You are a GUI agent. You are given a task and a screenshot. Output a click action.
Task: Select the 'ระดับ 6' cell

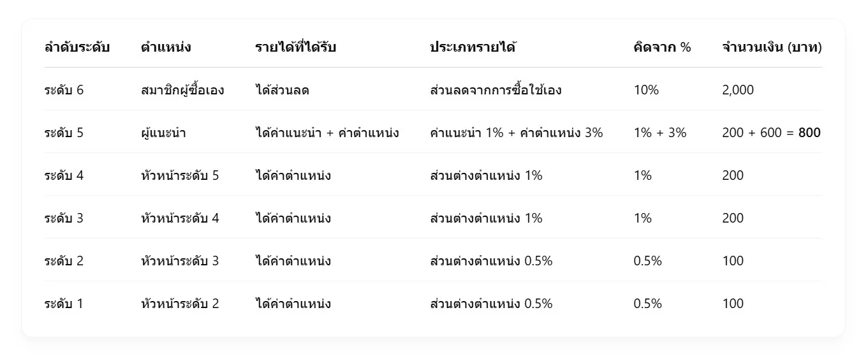click(64, 90)
